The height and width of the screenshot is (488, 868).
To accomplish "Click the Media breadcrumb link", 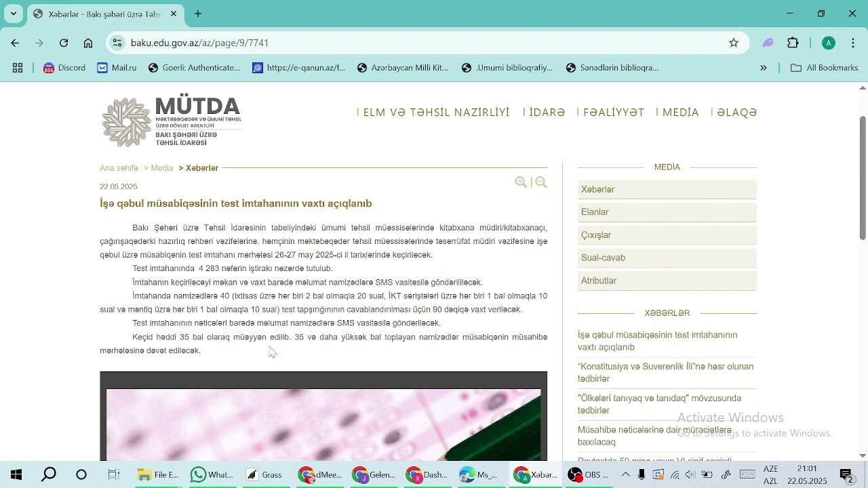I will [x=162, y=168].
